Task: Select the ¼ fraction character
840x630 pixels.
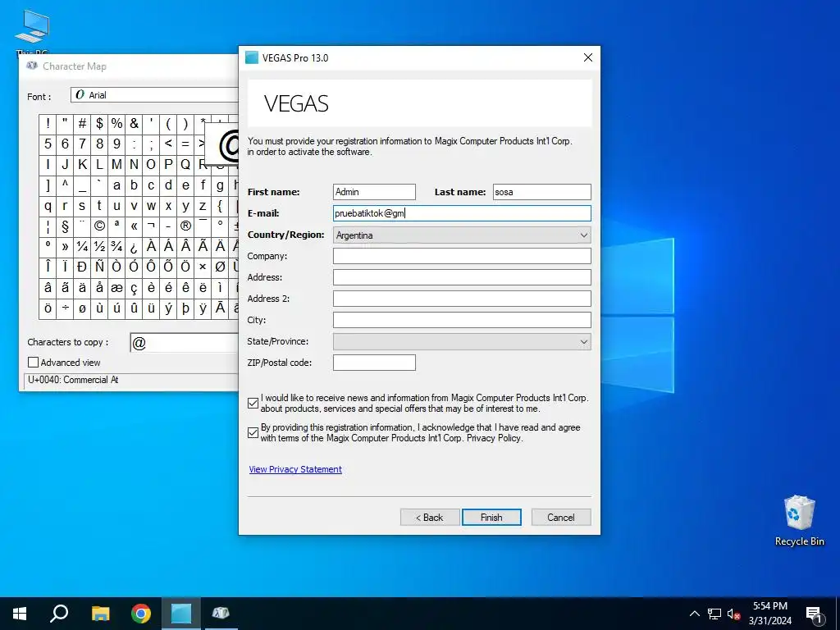Action: [82, 246]
